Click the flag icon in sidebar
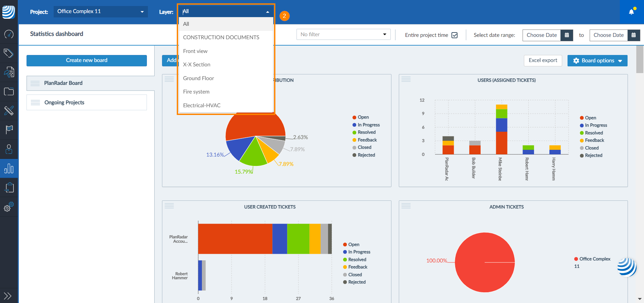644x303 pixels. point(9,130)
